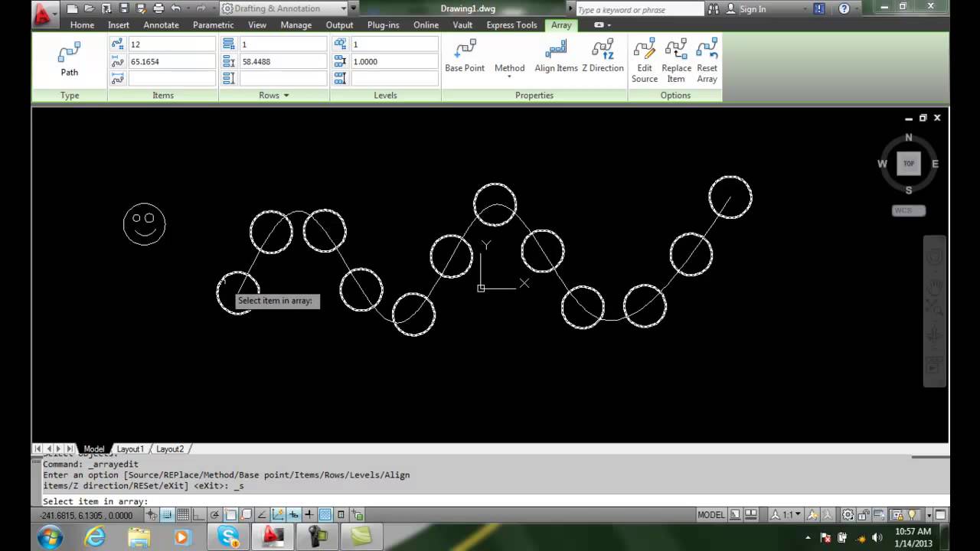This screenshot has width=980, height=551.
Task: Toggle Dynamic Input in status bar
Action: [x=294, y=515]
